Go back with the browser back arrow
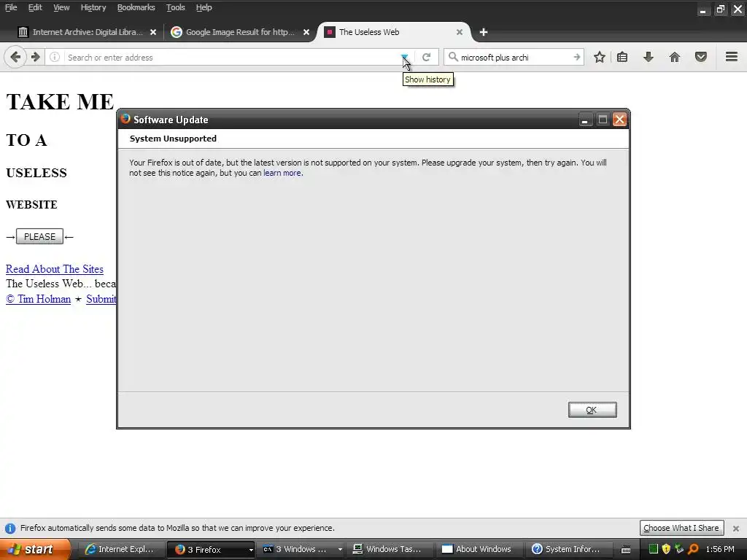747x560 pixels. pos(15,57)
